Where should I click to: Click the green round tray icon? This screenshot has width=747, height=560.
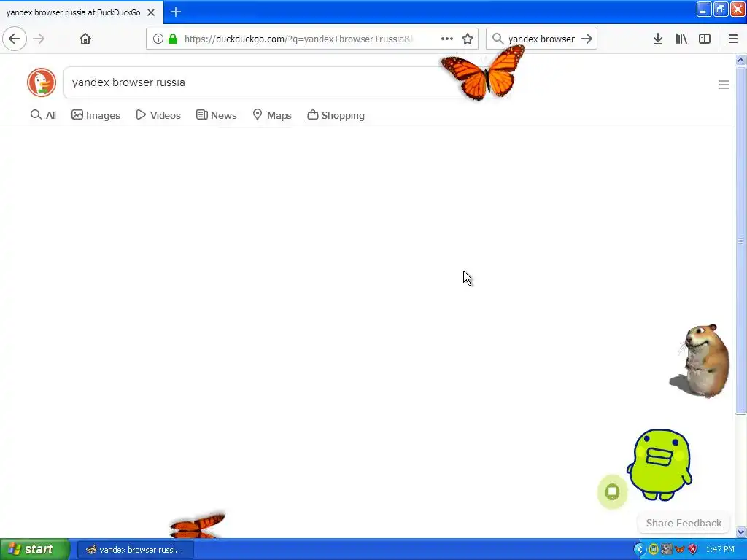(654, 550)
